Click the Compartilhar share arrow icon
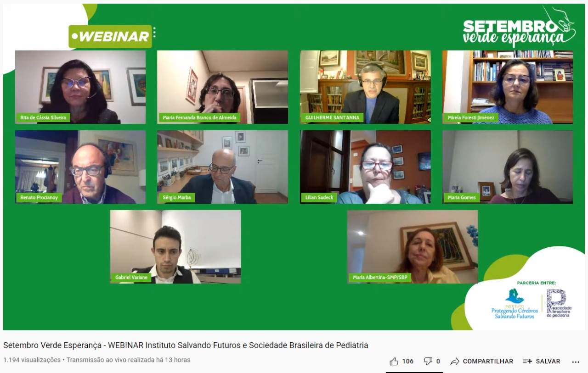 pyautogui.click(x=455, y=362)
